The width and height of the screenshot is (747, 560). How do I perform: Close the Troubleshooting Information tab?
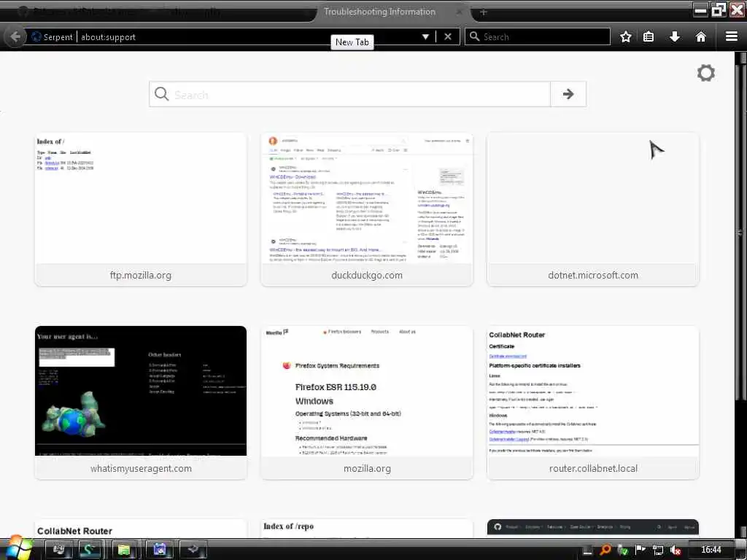[460, 12]
